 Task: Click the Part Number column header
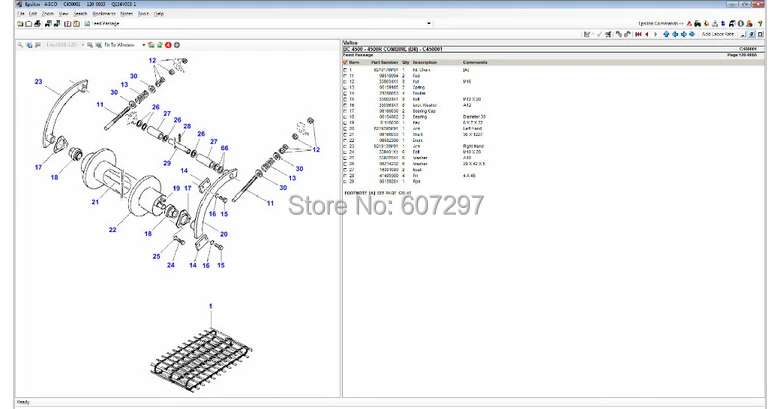point(385,62)
